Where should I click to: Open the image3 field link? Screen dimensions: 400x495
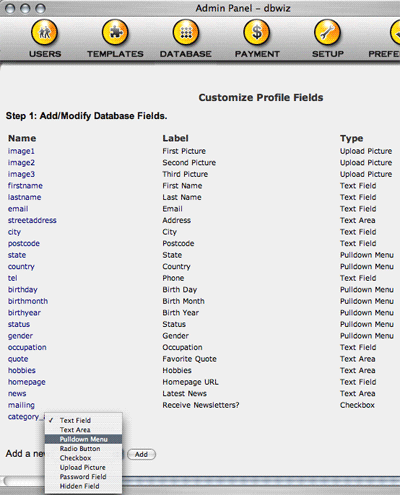pyautogui.click(x=21, y=174)
